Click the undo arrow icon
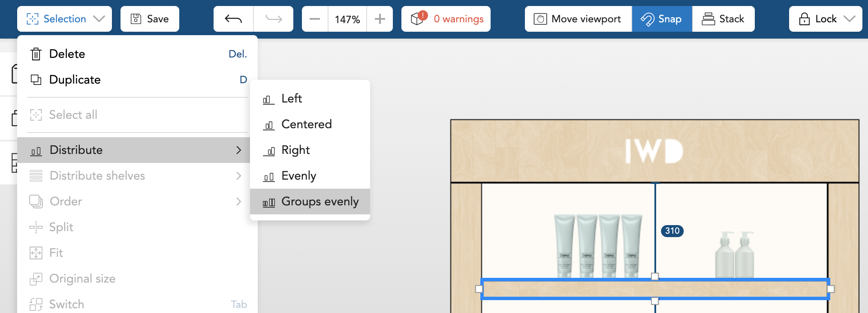 pos(233,19)
